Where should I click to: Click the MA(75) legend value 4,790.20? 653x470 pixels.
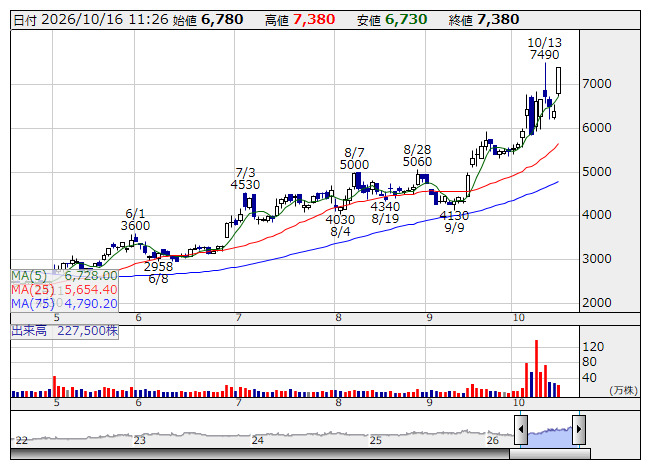click(91, 303)
